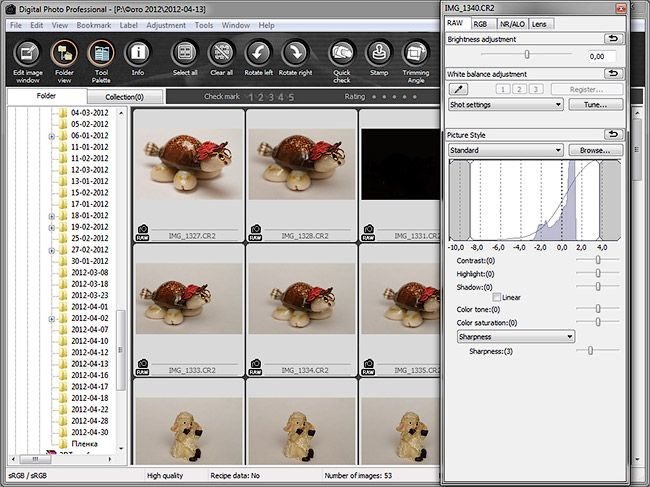Show image Info
Screen dimensions: 650x487
(x=138, y=58)
